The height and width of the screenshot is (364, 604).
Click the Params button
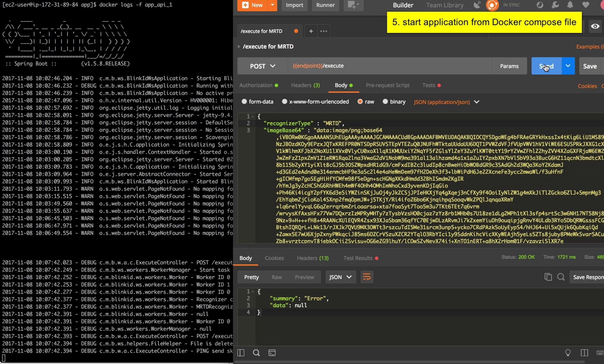coord(509,66)
